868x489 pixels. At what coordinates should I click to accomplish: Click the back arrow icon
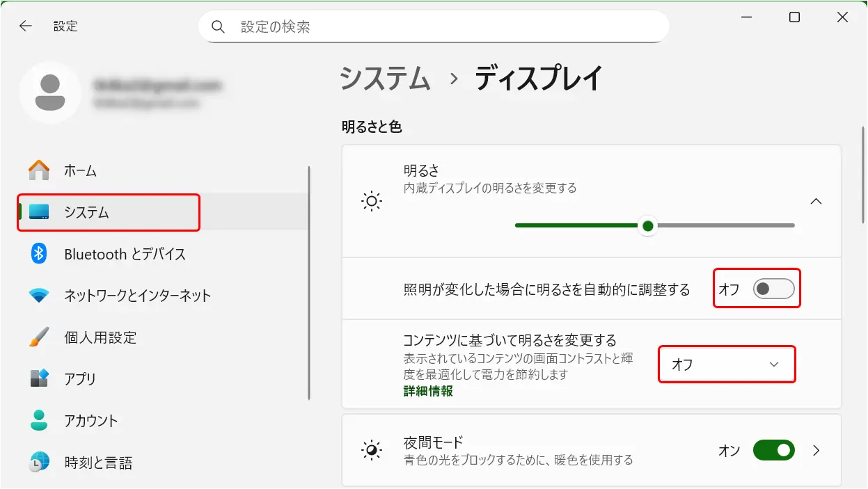[x=26, y=26]
